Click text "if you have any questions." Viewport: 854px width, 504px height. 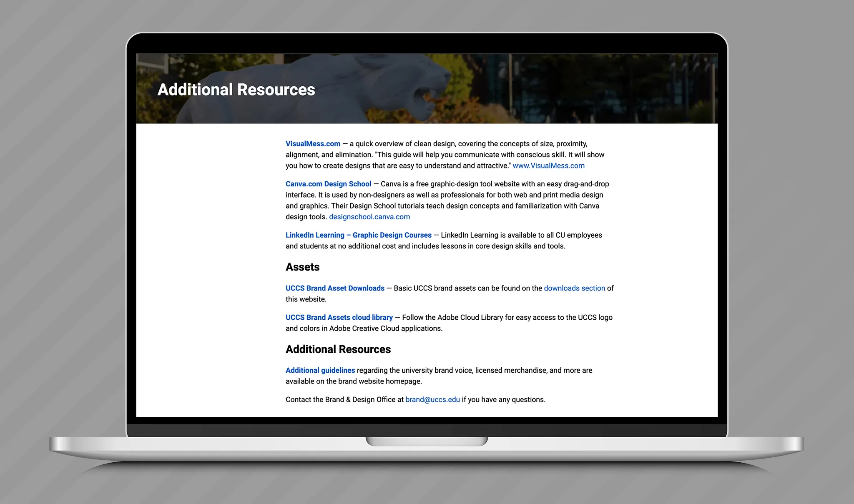(503, 399)
